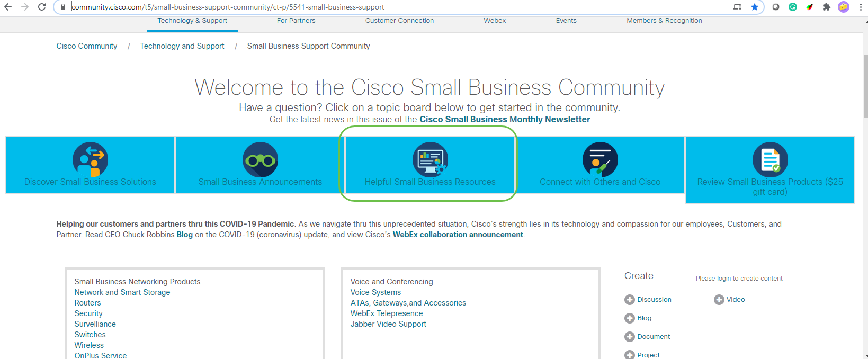Click the browser back arrow
The image size is (868, 359).
point(8,7)
